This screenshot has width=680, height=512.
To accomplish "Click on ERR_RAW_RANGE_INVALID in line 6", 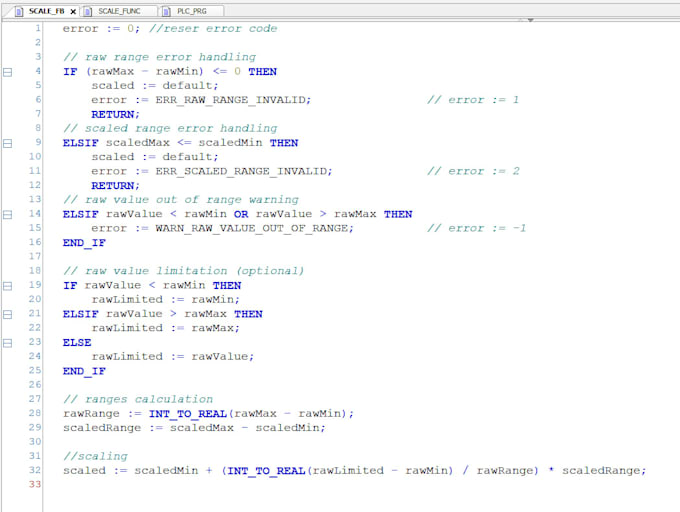I will (x=231, y=100).
